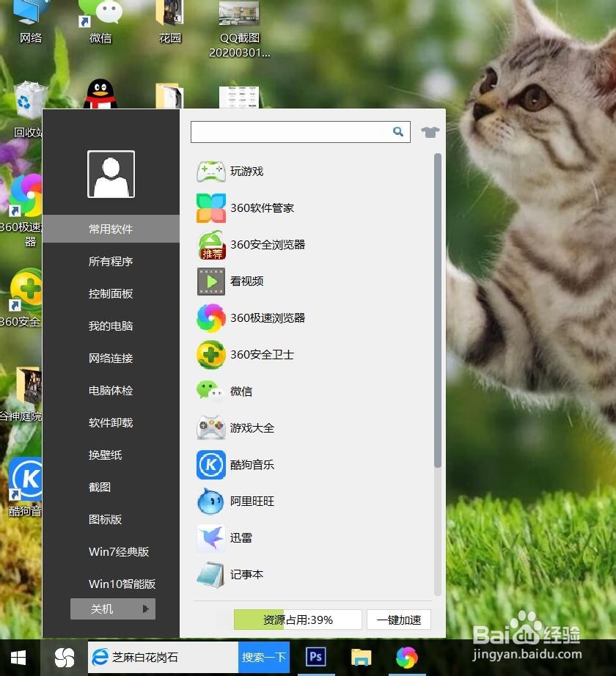Launch 酷狗音乐 from the start menu list
Screen dimensions: 616x676
235,465
